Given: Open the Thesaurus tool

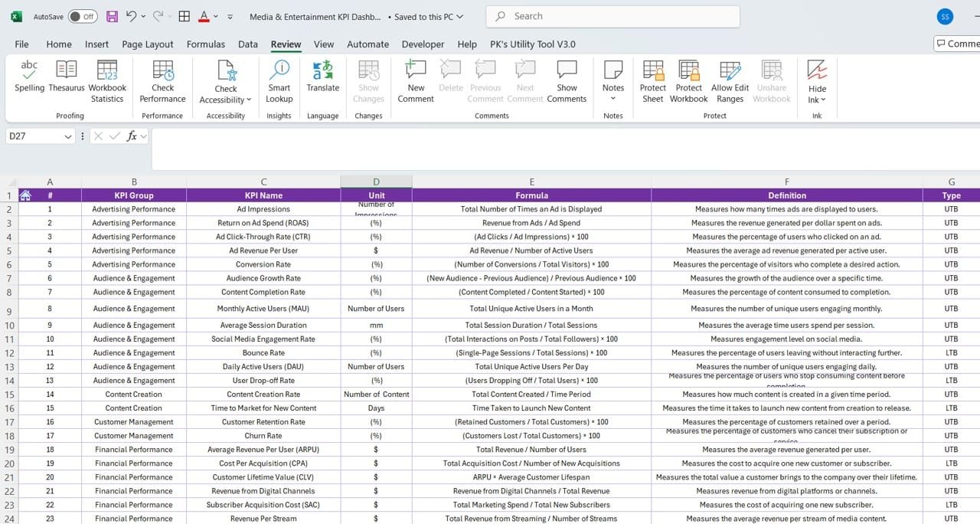Looking at the screenshot, I should tap(67, 77).
